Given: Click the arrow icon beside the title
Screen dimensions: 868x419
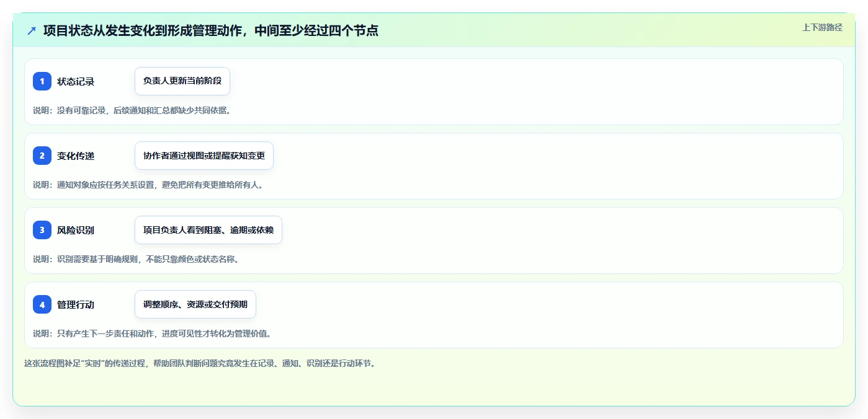Looking at the screenshot, I should pyautogui.click(x=32, y=30).
